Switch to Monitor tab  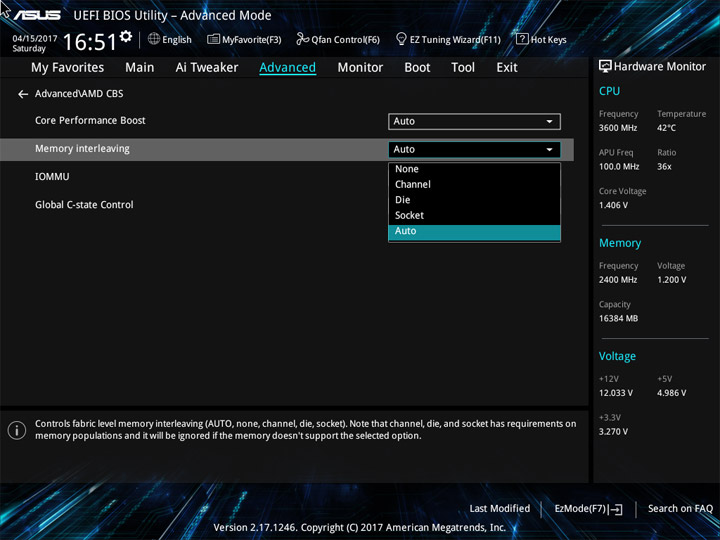pos(360,68)
